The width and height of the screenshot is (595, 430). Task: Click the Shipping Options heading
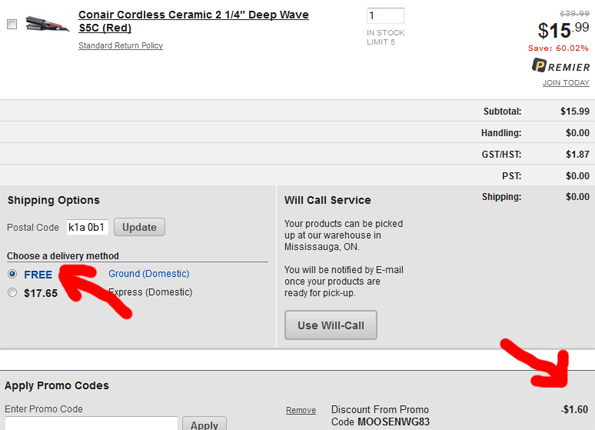(x=54, y=200)
